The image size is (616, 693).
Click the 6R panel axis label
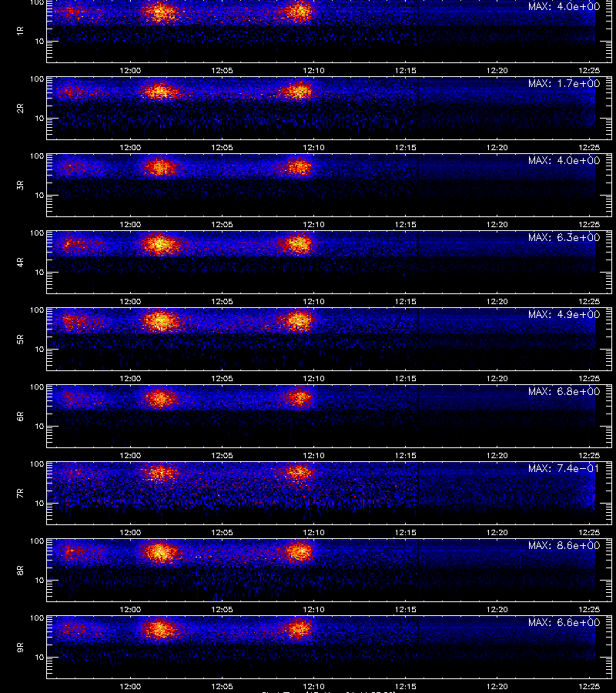point(20,417)
